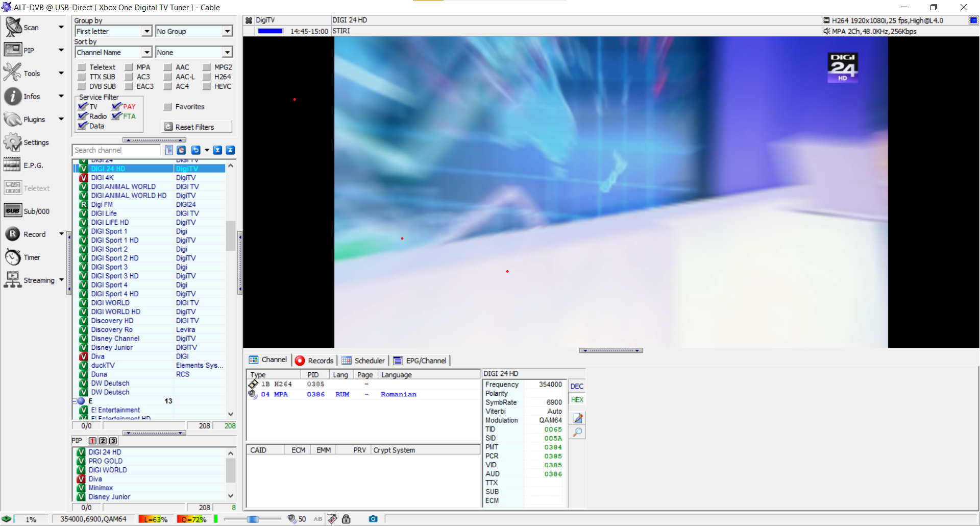The width and height of the screenshot is (980, 526).
Task: Open Sub/000 subtitles icon
Action: (13, 211)
